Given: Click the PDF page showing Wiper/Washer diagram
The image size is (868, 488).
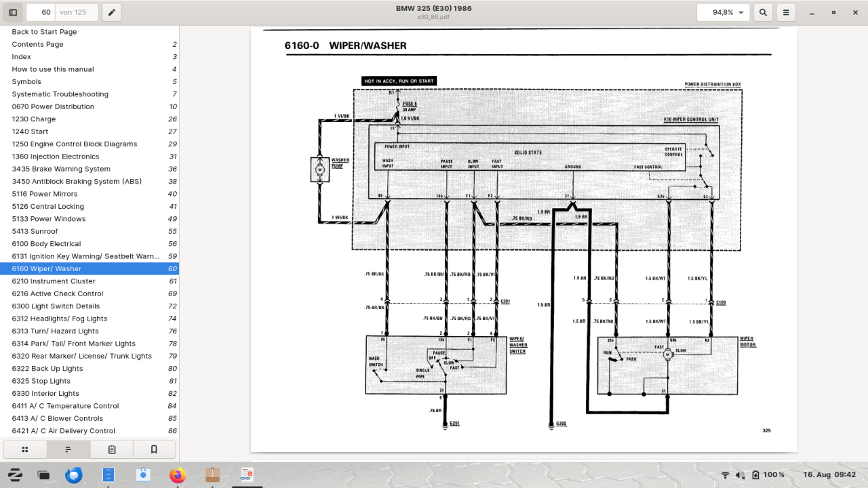Looking at the screenshot, I should click(524, 239).
